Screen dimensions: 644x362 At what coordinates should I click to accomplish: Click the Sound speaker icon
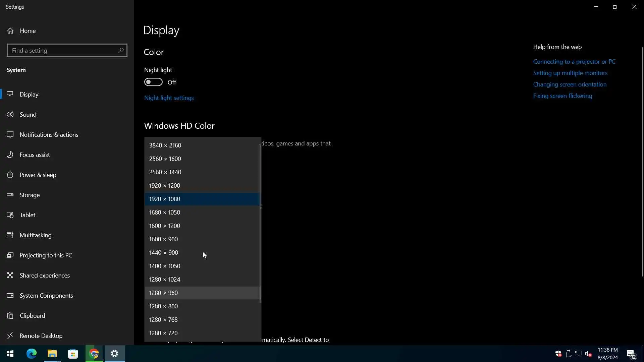pos(10,115)
